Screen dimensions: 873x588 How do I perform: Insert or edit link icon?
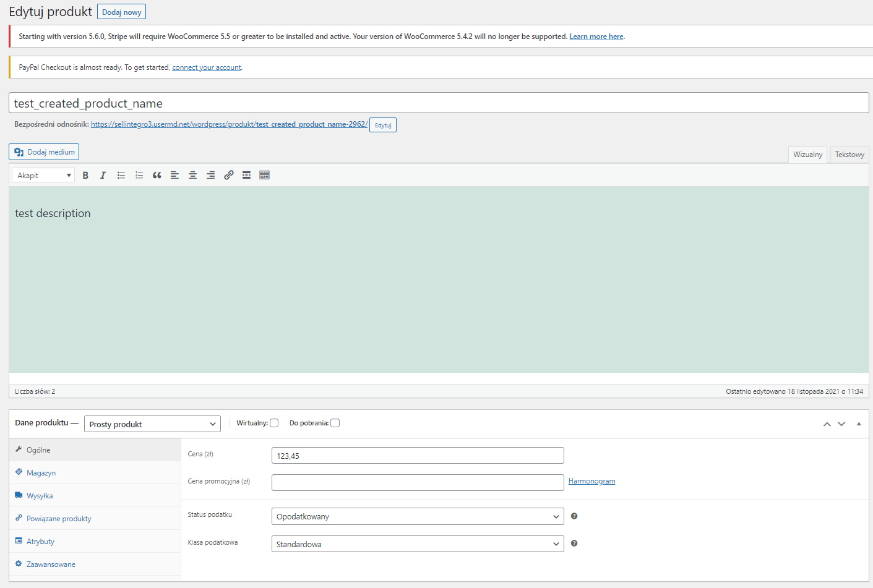[229, 176]
